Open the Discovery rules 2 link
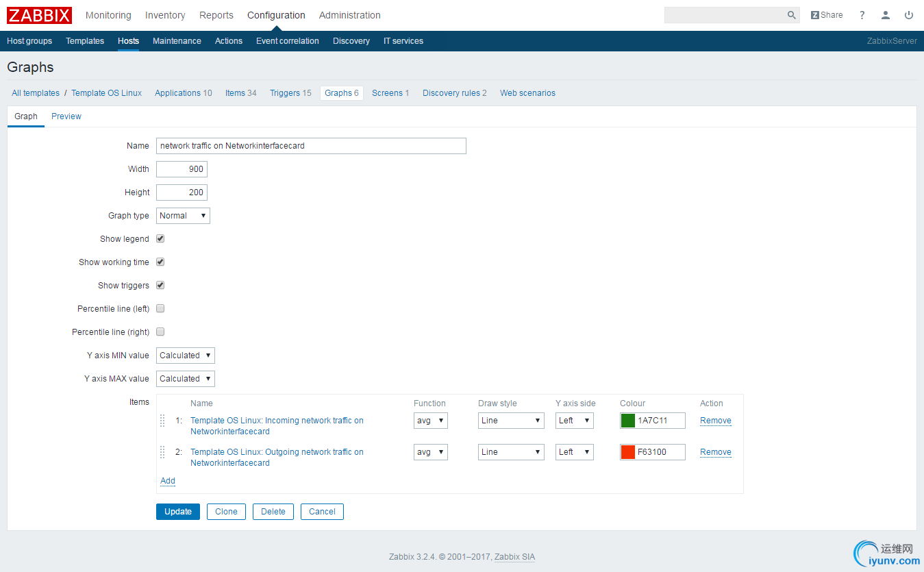This screenshot has width=924, height=572. [x=455, y=93]
